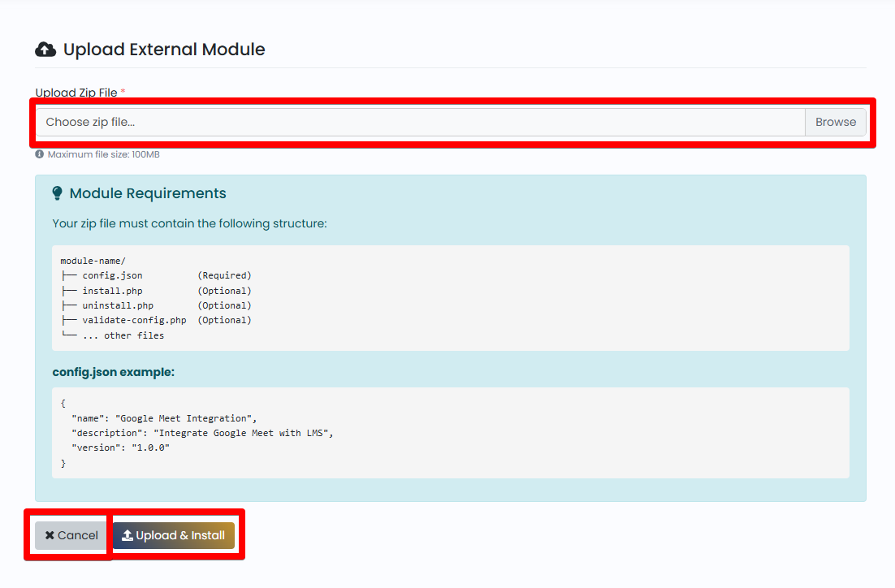This screenshot has height=588, width=895.
Task: Click the install.php entry in the structure
Action: pyautogui.click(x=112, y=291)
